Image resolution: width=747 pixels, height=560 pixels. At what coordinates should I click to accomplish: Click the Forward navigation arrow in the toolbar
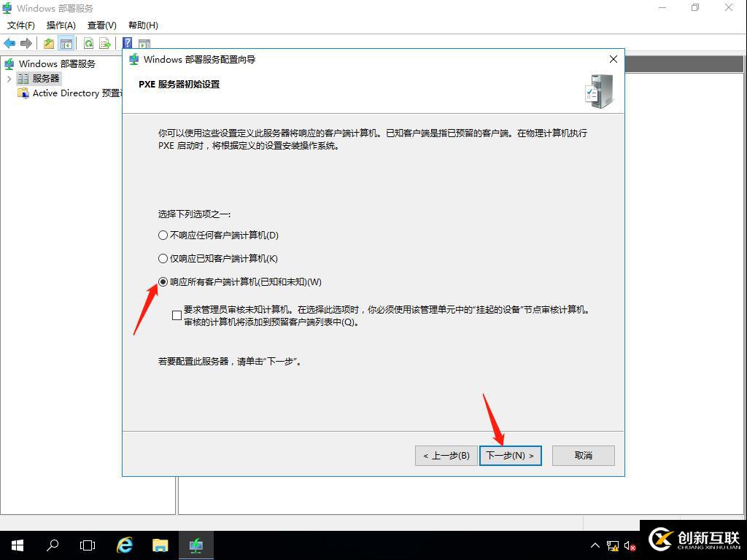pyautogui.click(x=26, y=42)
